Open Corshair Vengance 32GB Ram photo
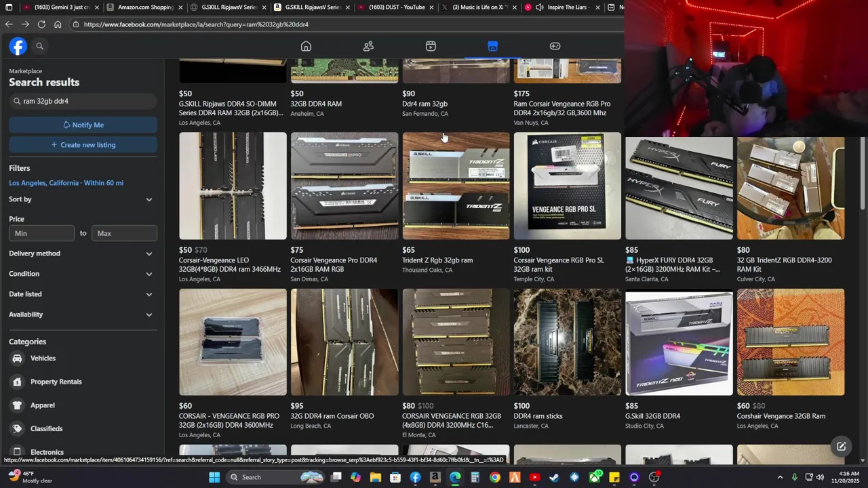This screenshot has height=488, width=868. point(791,342)
